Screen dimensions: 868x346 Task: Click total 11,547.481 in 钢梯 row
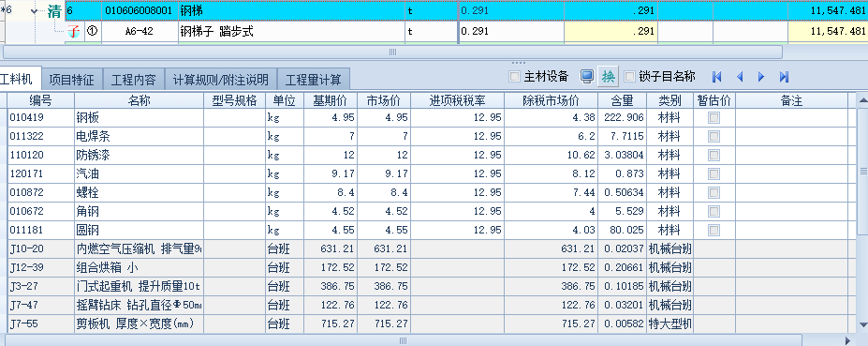[x=828, y=10]
